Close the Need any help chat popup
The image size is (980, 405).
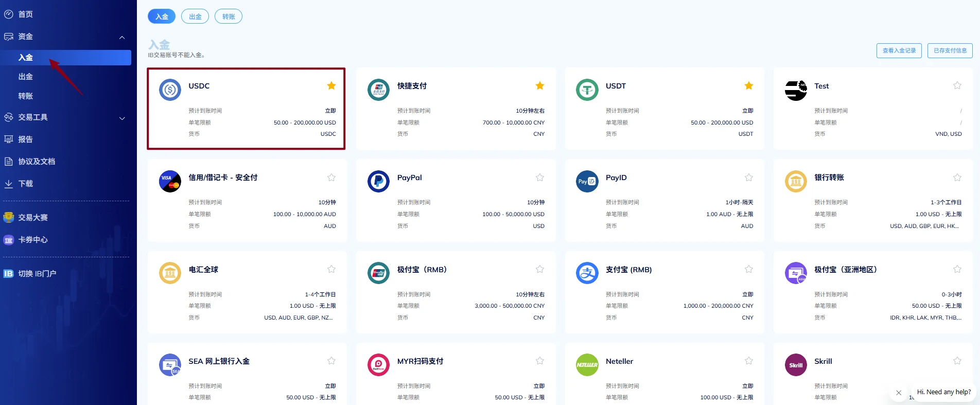899,393
